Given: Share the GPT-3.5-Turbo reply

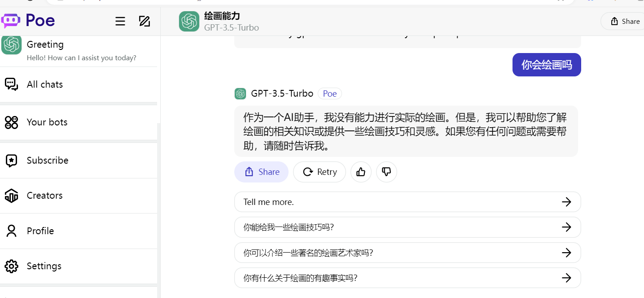Looking at the screenshot, I should click(261, 172).
